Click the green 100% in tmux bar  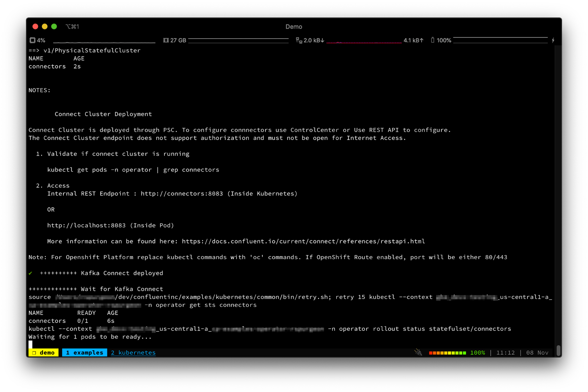(x=477, y=352)
